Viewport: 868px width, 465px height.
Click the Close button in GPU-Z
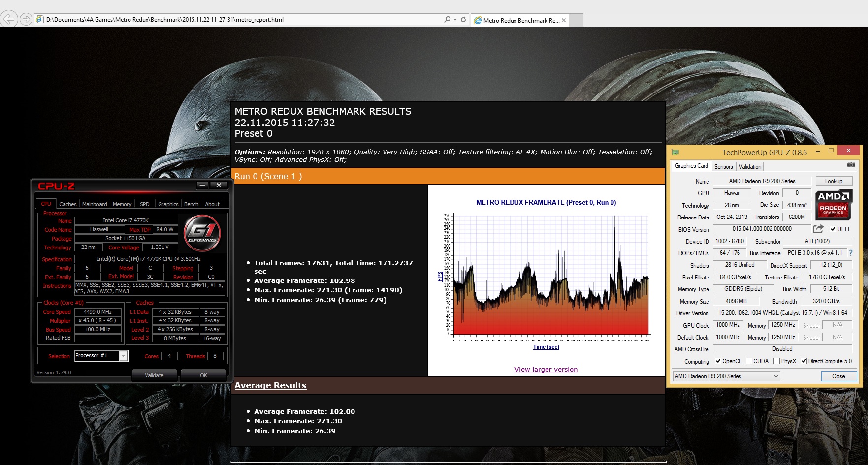pyautogui.click(x=838, y=376)
